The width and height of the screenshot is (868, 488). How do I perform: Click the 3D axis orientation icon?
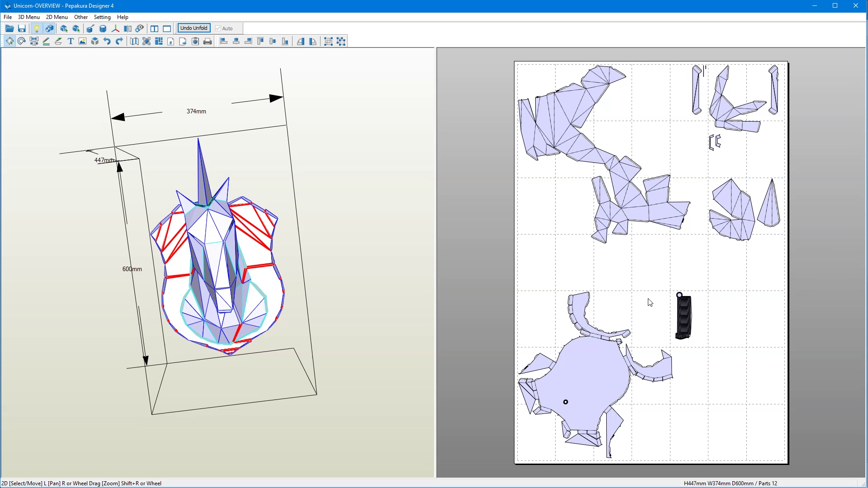point(115,28)
